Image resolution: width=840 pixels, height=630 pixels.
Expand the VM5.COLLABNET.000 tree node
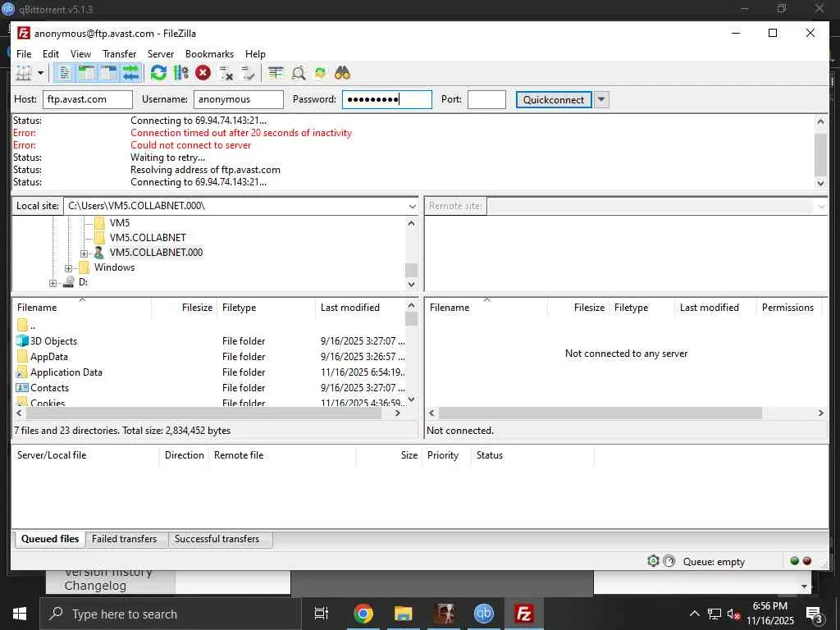(x=84, y=253)
